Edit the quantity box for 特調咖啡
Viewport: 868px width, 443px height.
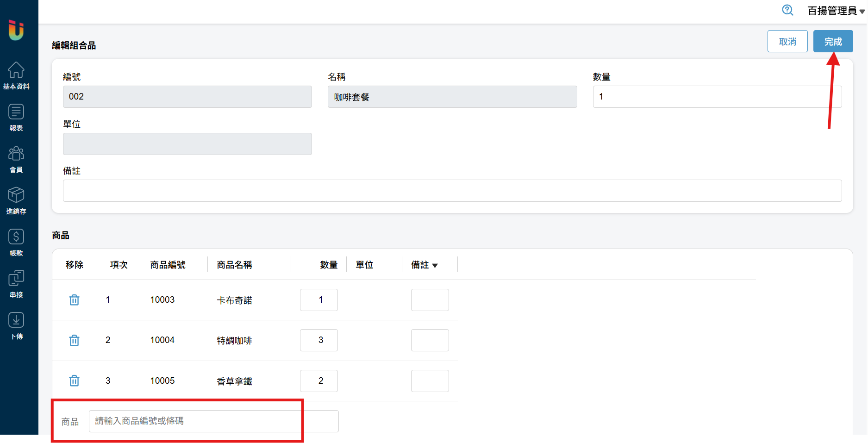319,340
